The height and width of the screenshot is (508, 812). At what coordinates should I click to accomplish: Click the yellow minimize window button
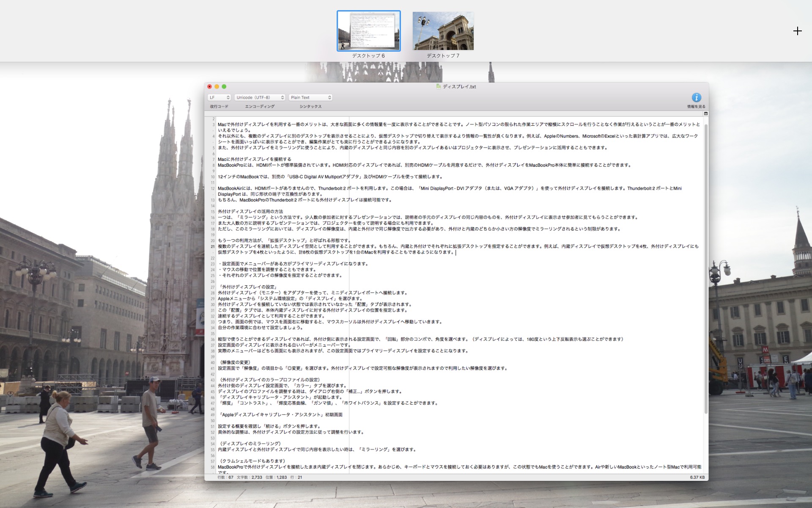tap(217, 86)
